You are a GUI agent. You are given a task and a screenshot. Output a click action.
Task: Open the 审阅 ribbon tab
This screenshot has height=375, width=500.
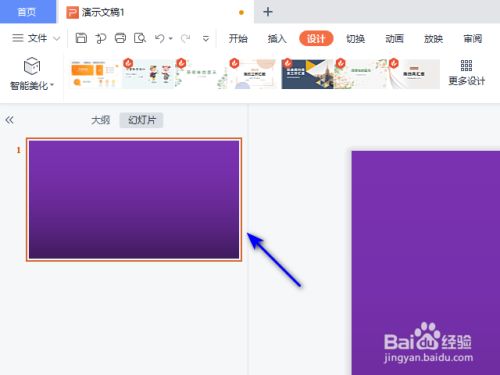[x=473, y=39]
